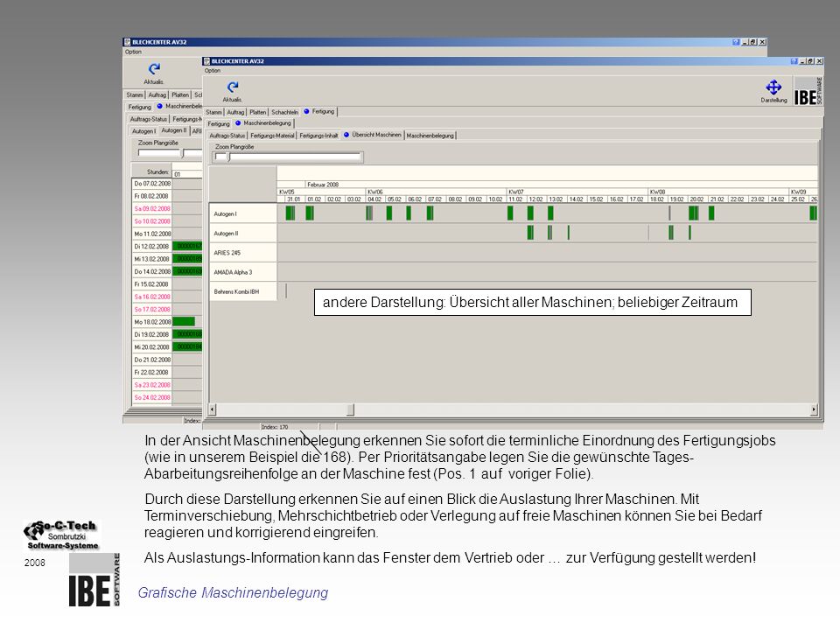Switch to the Platten tab in the front window
Image resolution: width=840 pixels, height=630 pixels.
[257, 112]
